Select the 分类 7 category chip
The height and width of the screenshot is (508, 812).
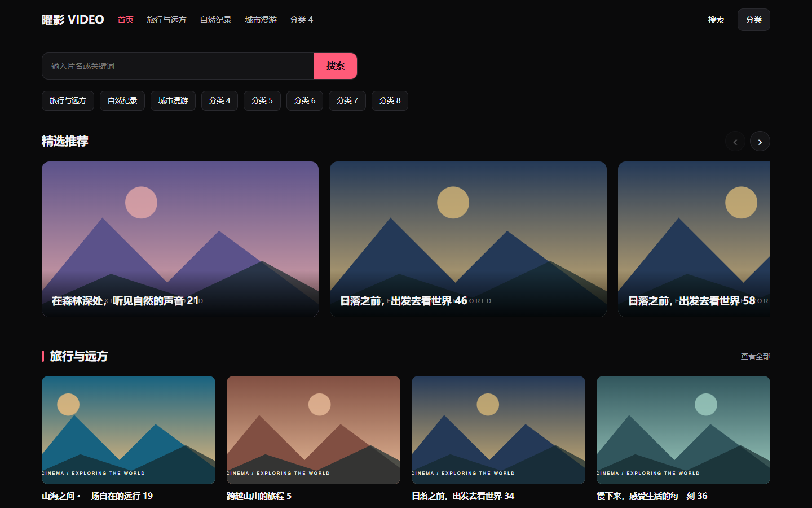(347, 100)
